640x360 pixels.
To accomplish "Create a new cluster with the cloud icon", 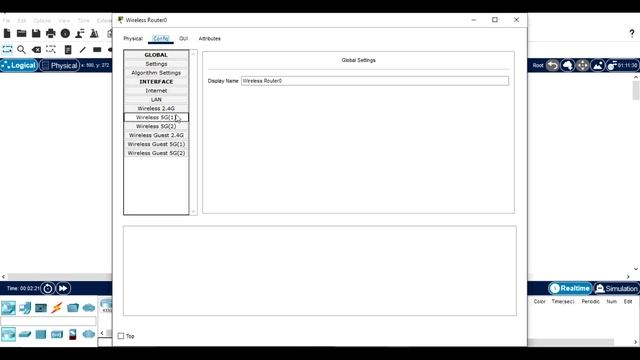I will click(567, 65).
